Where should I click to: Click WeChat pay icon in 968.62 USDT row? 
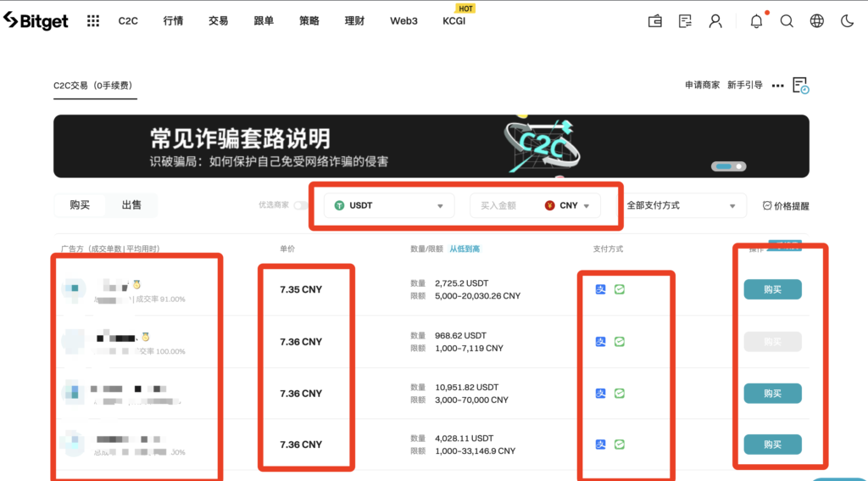coord(620,341)
